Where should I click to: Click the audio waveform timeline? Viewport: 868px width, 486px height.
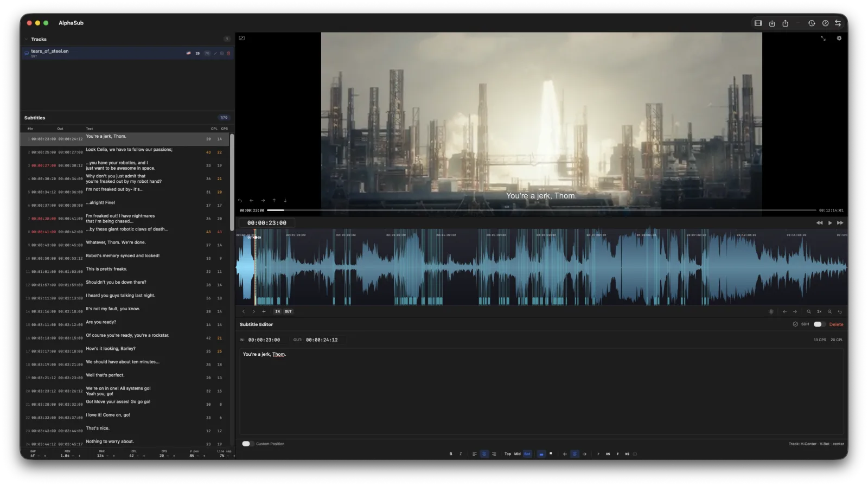tap(541, 267)
